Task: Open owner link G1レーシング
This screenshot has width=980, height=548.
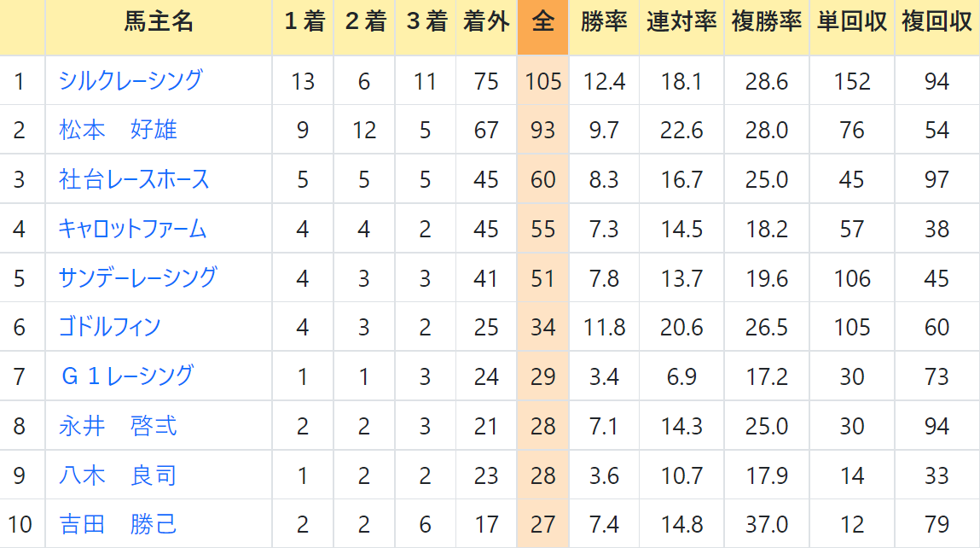Action: click(x=127, y=376)
